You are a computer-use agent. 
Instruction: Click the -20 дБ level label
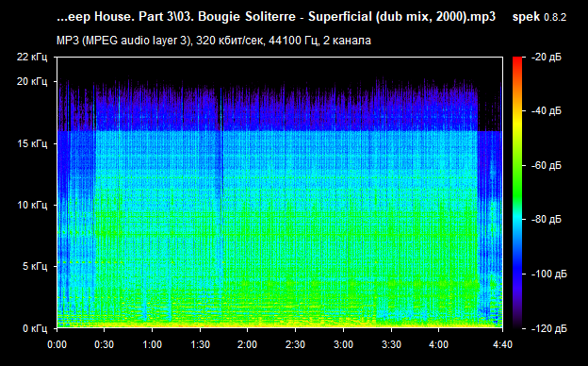pyautogui.click(x=547, y=57)
